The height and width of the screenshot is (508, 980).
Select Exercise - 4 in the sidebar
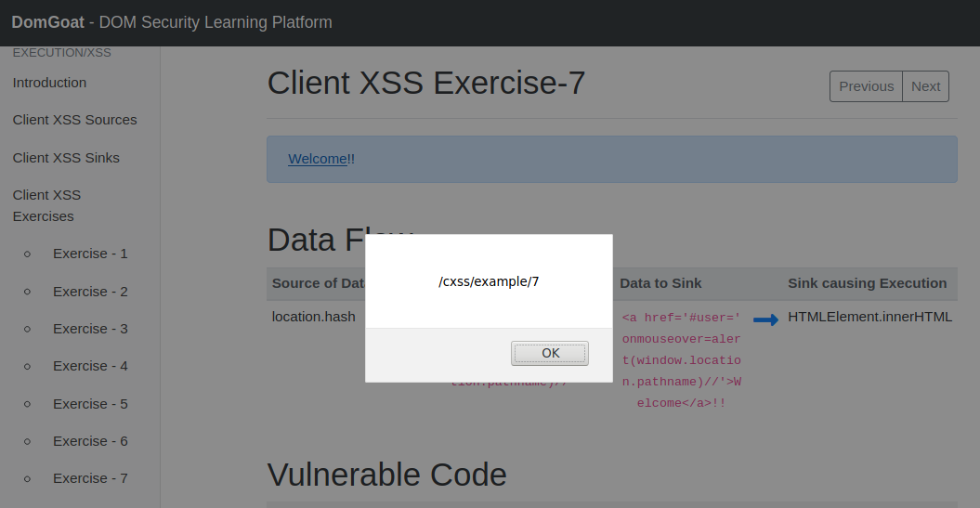coord(90,366)
